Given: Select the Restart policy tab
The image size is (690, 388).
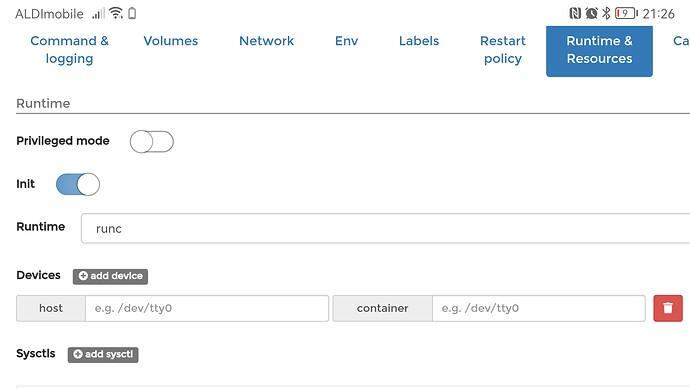Looking at the screenshot, I should pos(503,50).
